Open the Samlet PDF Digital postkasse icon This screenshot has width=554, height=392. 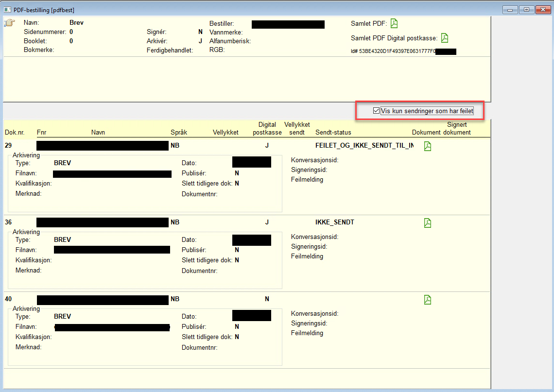click(445, 38)
